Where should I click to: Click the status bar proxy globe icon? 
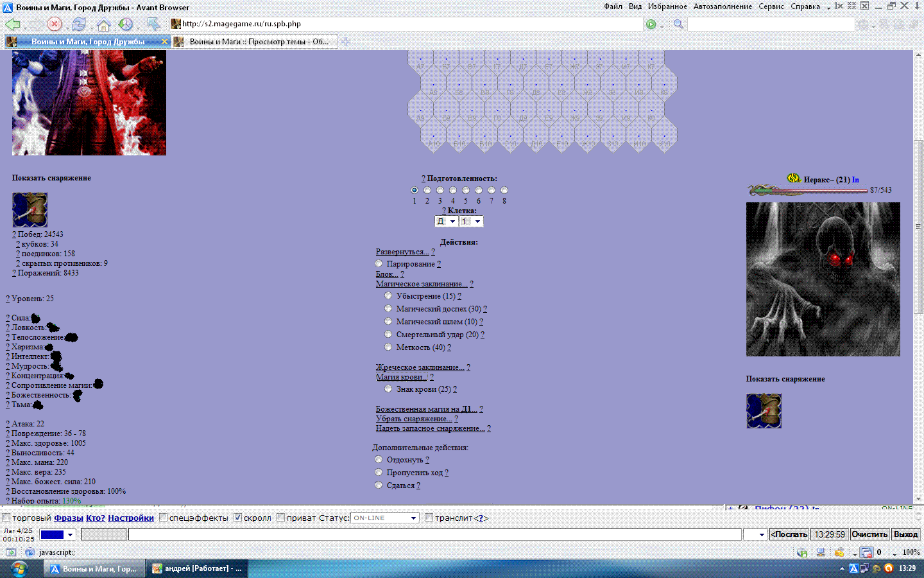801,552
